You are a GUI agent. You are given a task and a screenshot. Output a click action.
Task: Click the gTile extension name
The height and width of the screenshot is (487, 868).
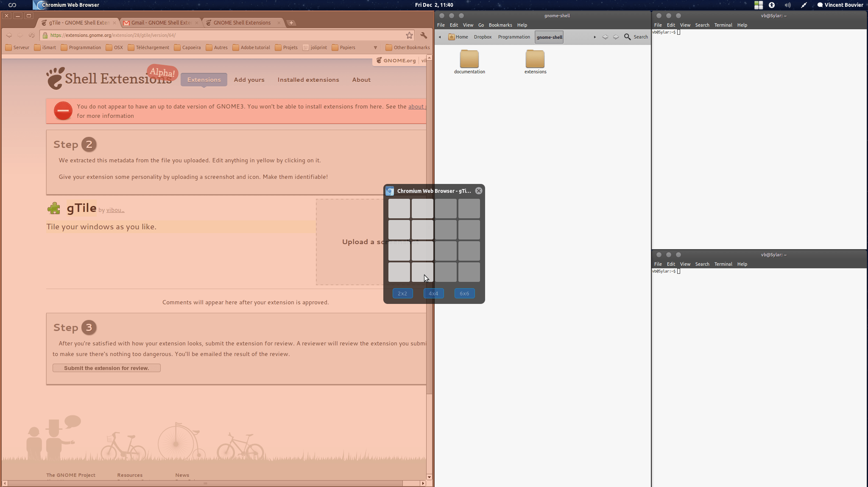(81, 208)
